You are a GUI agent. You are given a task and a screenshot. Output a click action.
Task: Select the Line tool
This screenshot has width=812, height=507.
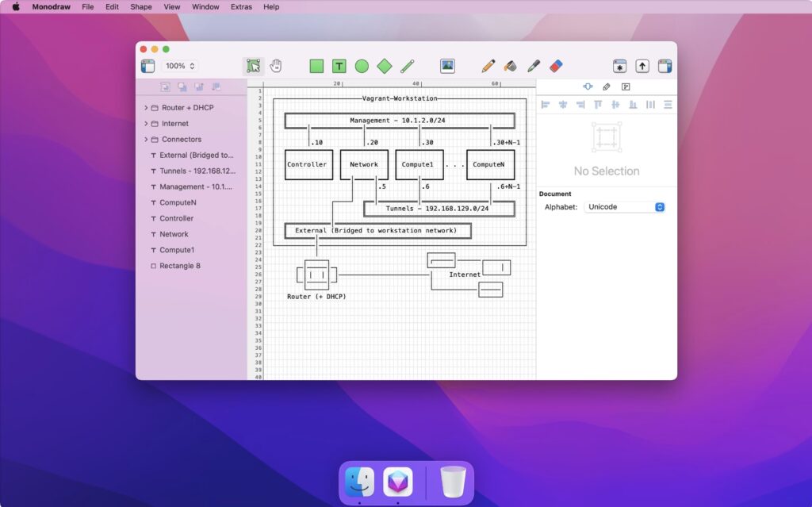click(408, 67)
